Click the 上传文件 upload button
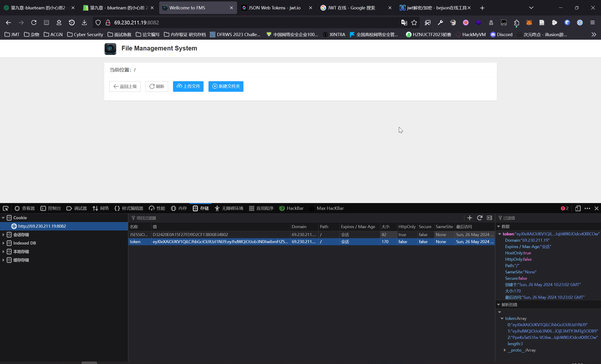 click(x=188, y=87)
